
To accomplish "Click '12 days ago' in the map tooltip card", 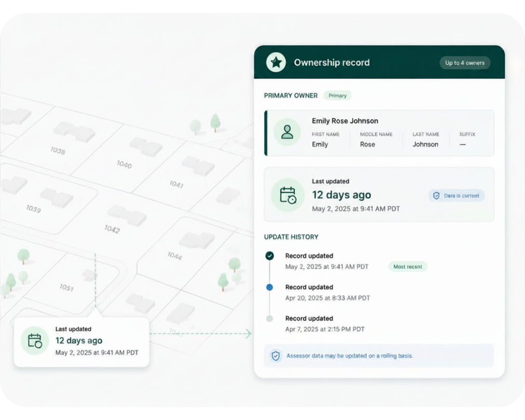I will pos(79,341).
